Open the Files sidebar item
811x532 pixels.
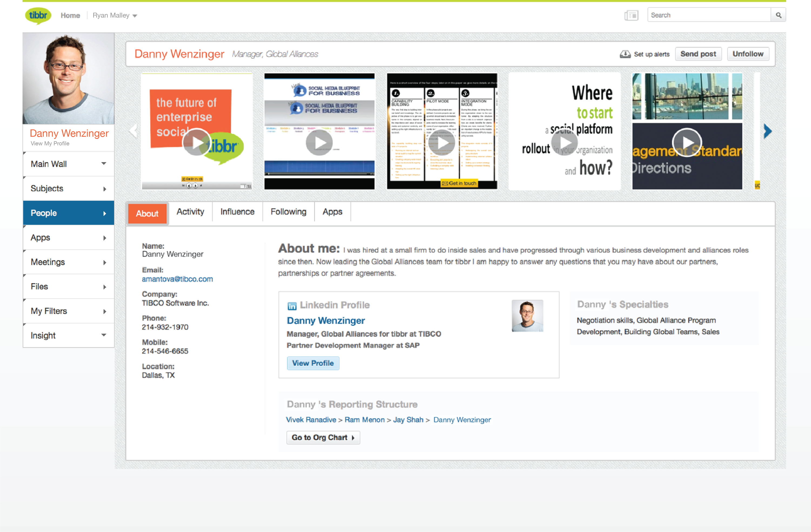(68, 286)
